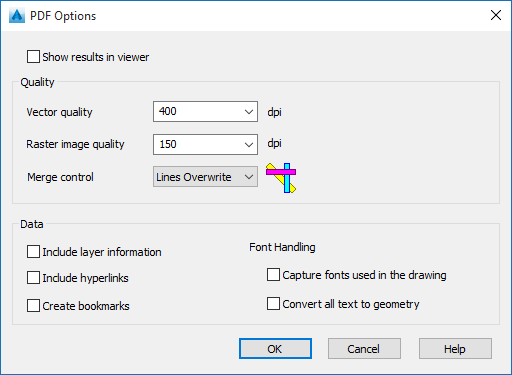512x375 pixels.
Task: Click the Data group heading
Action: click(x=32, y=224)
